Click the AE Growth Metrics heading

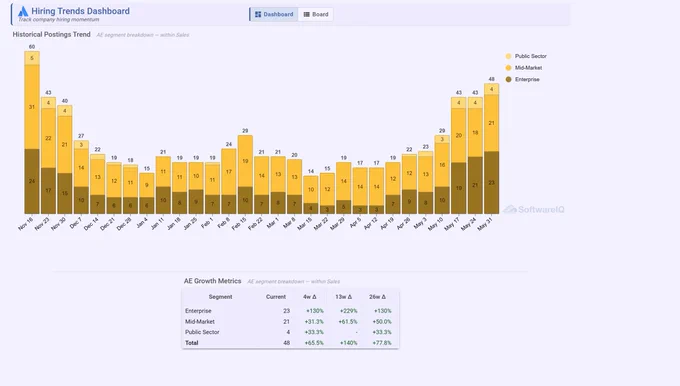(x=212, y=281)
